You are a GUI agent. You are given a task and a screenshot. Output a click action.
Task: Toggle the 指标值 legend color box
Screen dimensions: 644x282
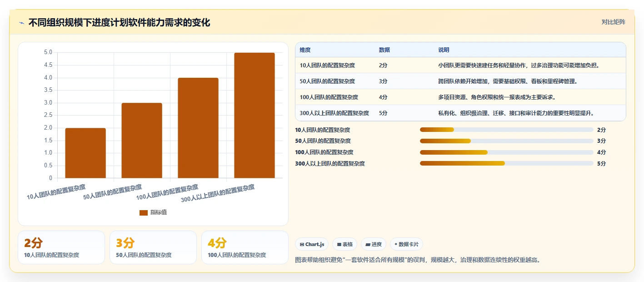pos(144,212)
